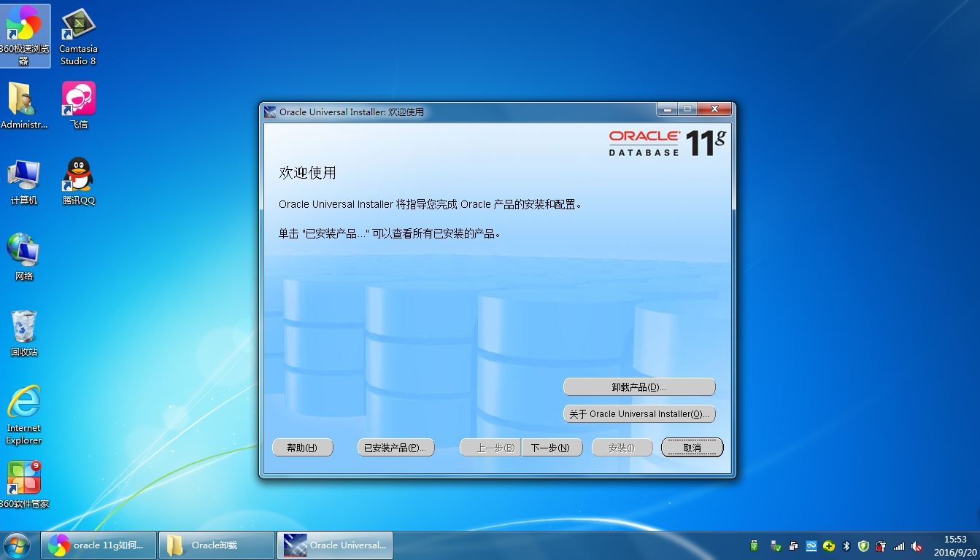This screenshot has height=560, width=980.
Task: Click the blue cloud tray icon
Action: point(811,546)
